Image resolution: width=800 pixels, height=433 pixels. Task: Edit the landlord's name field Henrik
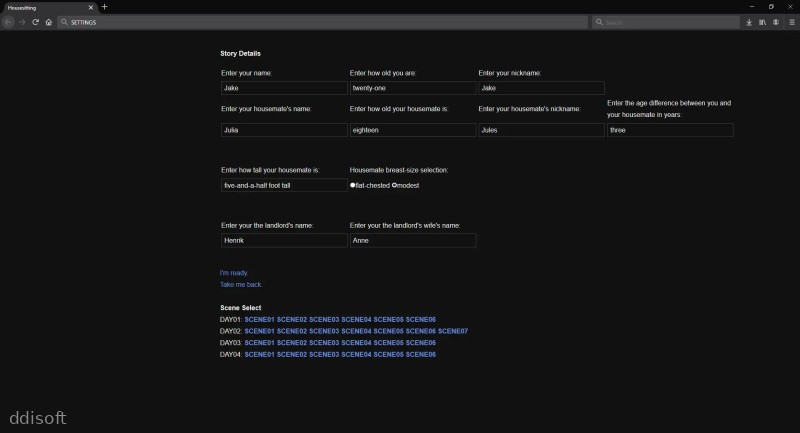284,240
